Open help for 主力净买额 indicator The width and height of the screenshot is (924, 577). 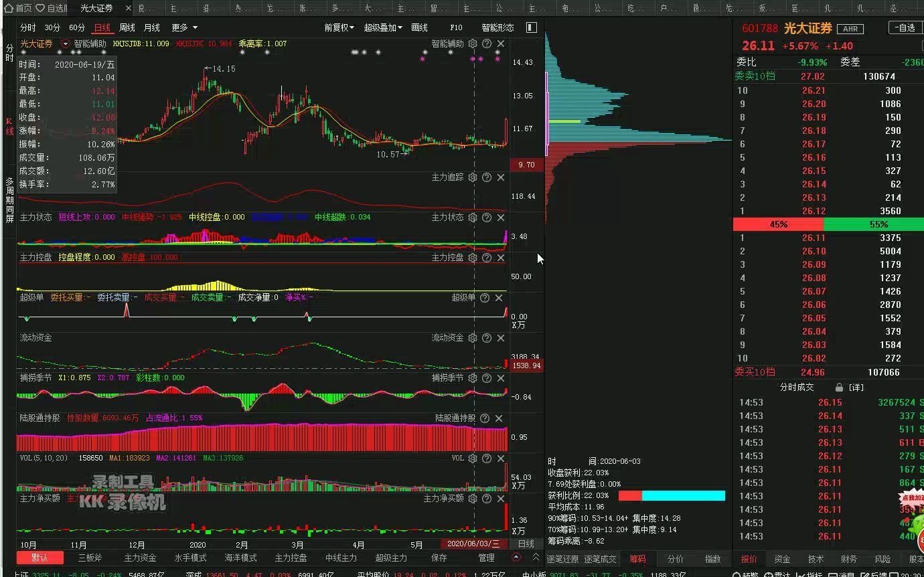487,499
